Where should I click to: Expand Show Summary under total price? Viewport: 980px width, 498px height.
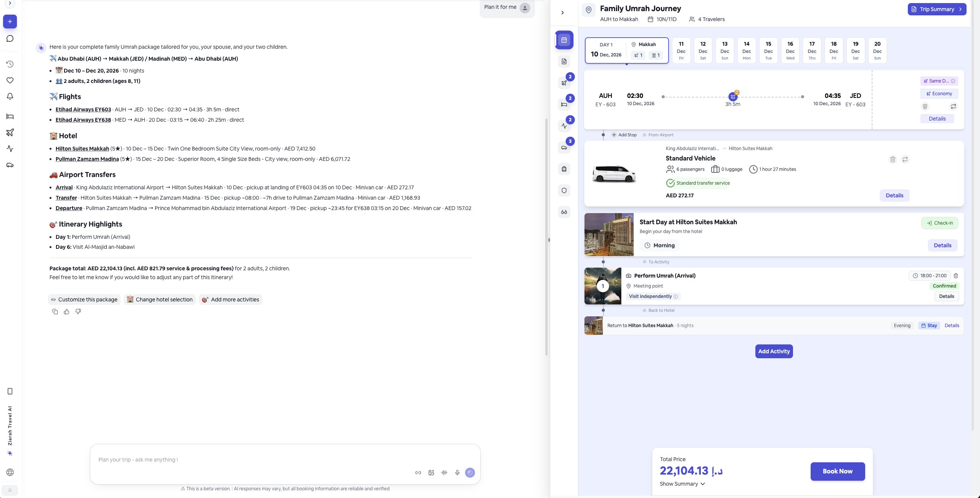pyautogui.click(x=682, y=484)
